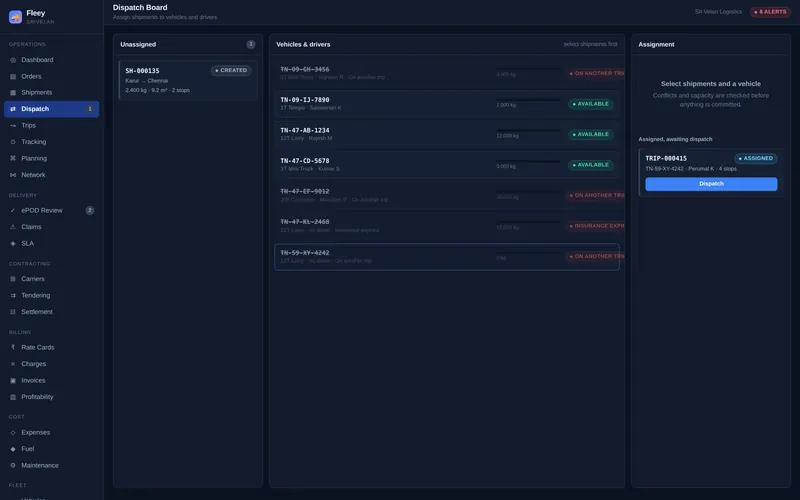Screen dimensions: 800x500
Task: Select TN-47-CD-5678 capacity bar
Action: pyautogui.click(x=528, y=161)
